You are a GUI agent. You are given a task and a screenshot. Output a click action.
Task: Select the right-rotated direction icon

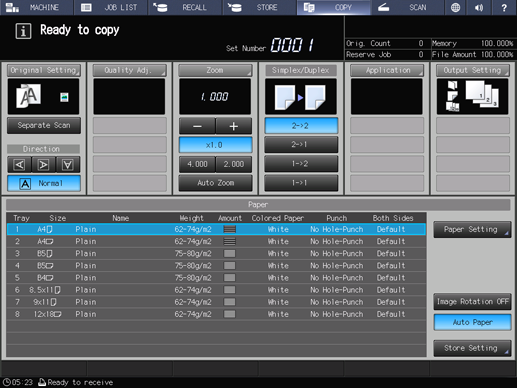coord(44,165)
